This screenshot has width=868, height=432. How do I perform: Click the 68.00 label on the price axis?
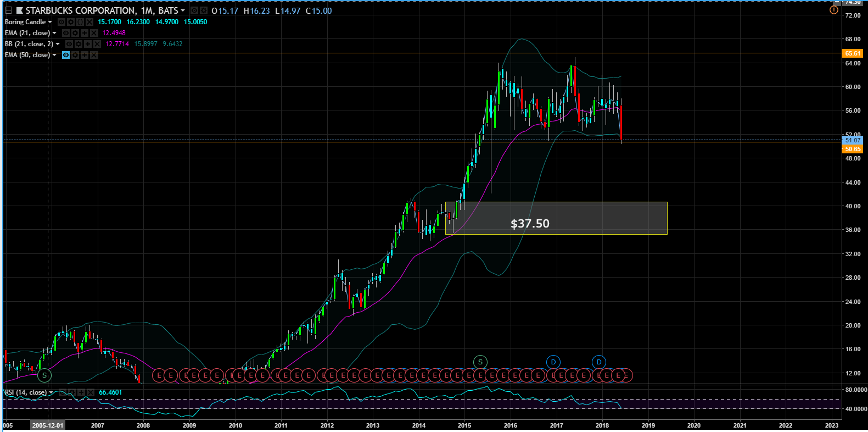[x=853, y=40]
